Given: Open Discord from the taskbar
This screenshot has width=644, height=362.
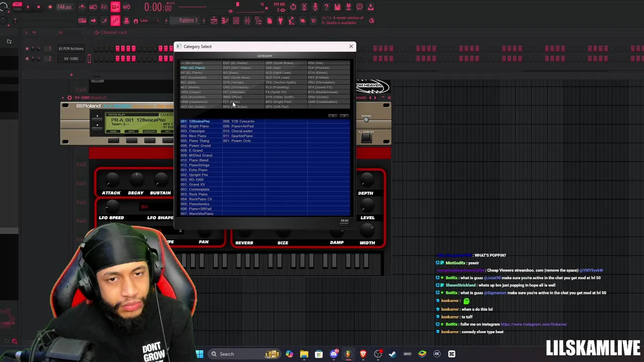Looking at the screenshot, I should (334, 354).
